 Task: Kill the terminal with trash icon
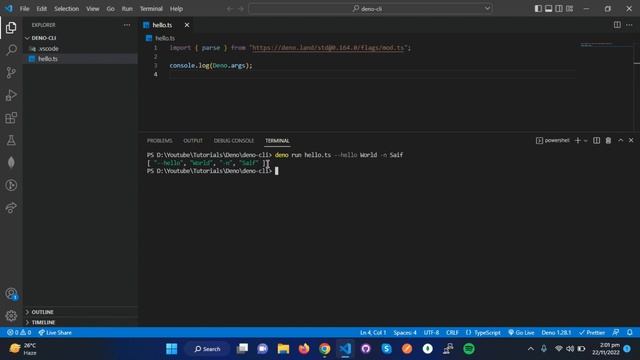pos(608,140)
